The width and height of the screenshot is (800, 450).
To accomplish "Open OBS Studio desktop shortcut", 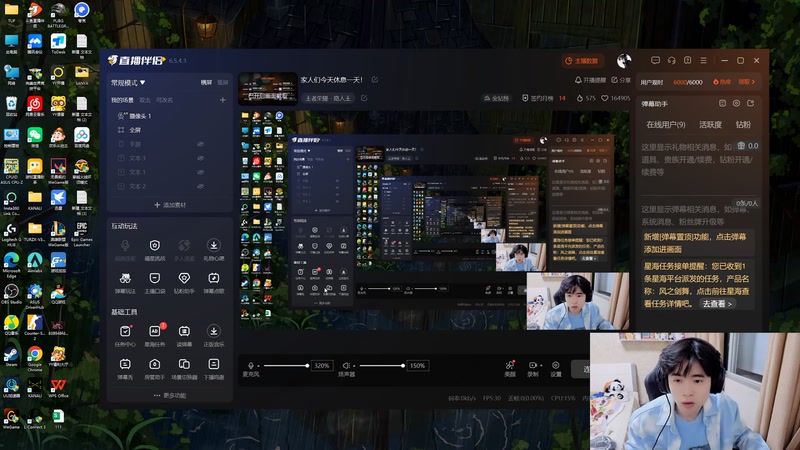I will pyautogui.click(x=11, y=294).
